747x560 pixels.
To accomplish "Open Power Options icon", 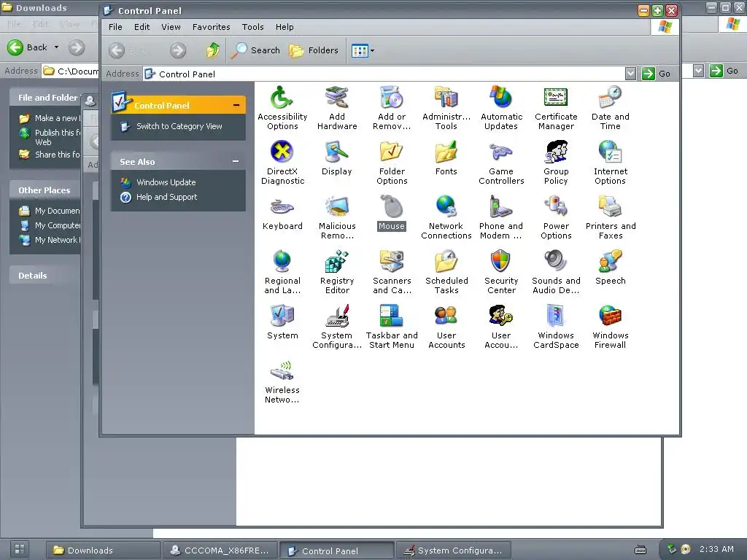I will click(x=556, y=217).
